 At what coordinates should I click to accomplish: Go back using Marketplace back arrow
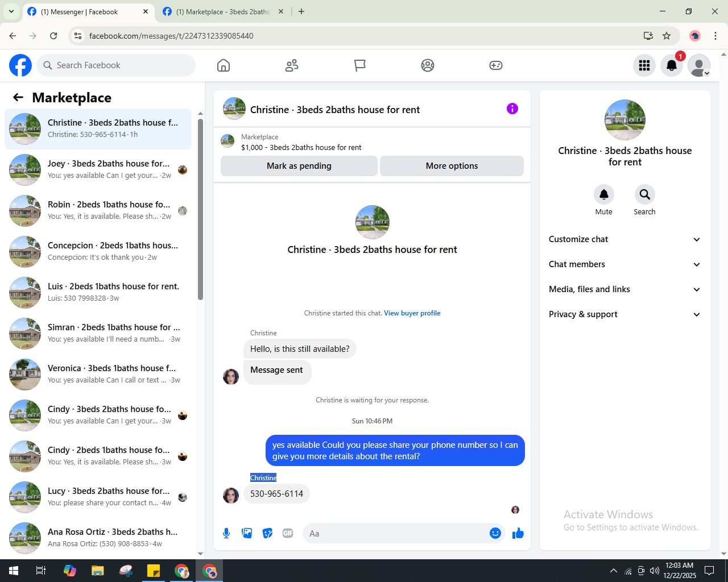[18, 97]
